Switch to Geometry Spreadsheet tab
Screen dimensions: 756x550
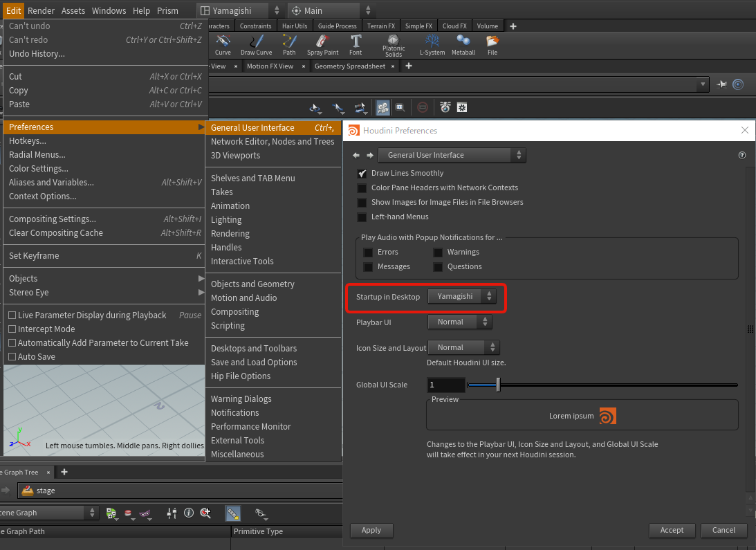tap(350, 66)
